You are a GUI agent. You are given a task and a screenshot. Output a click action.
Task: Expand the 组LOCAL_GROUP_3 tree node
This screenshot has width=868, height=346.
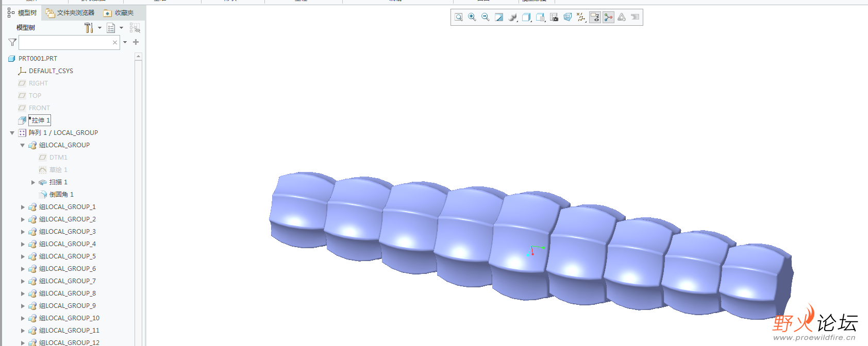(x=23, y=232)
